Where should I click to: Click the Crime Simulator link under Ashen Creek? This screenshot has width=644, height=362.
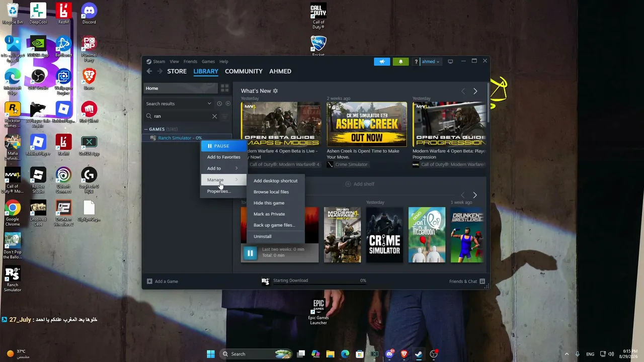(x=351, y=164)
